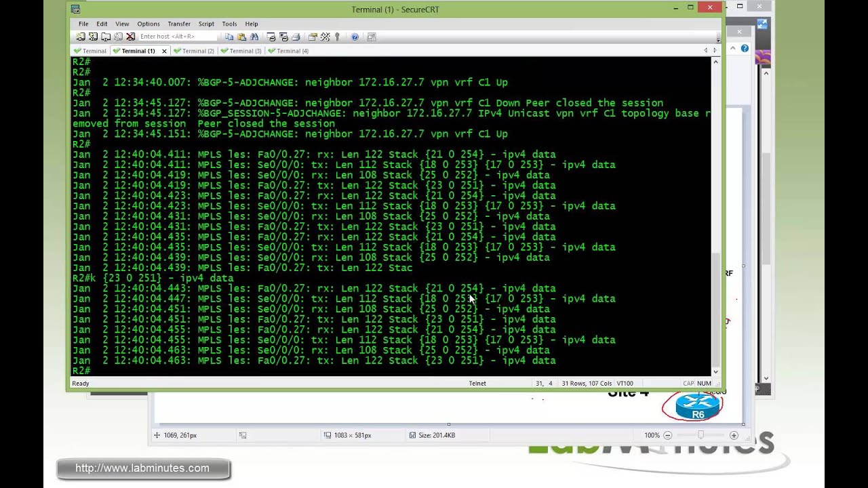
Task: Open the Script menu
Action: 206,24
